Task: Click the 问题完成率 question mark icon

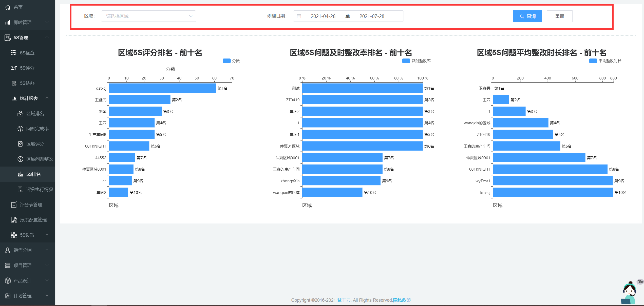Action: [20, 129]
